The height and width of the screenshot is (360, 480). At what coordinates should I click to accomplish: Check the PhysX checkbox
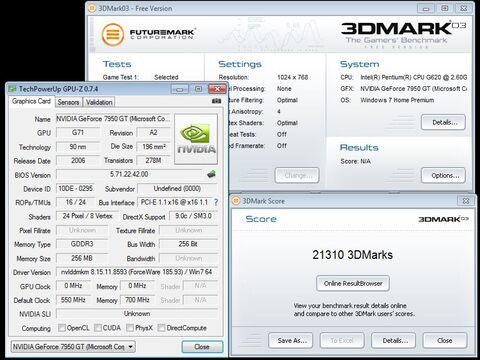[x=130, y=328]
